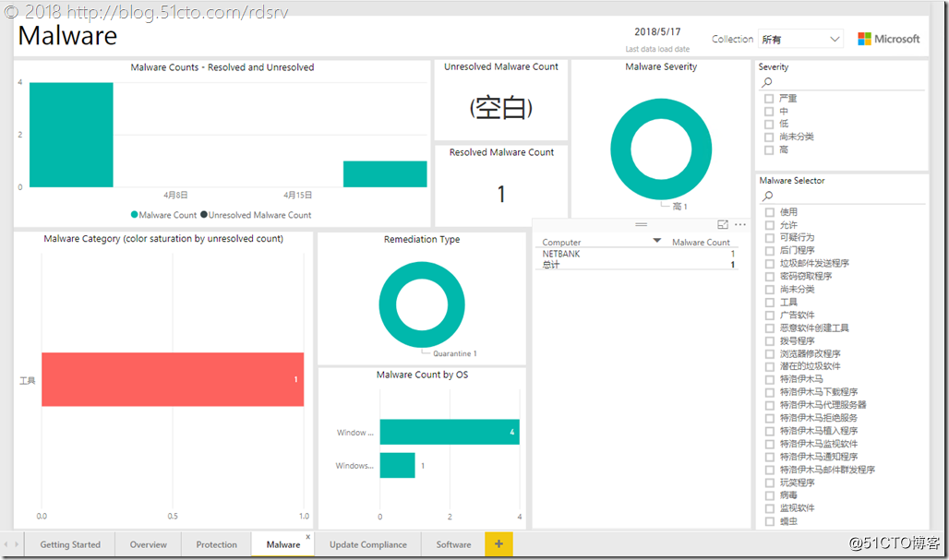Click the Microsoft logo
Image resolution: width=949 pixels, height=560 pixels.
point(888,39)
